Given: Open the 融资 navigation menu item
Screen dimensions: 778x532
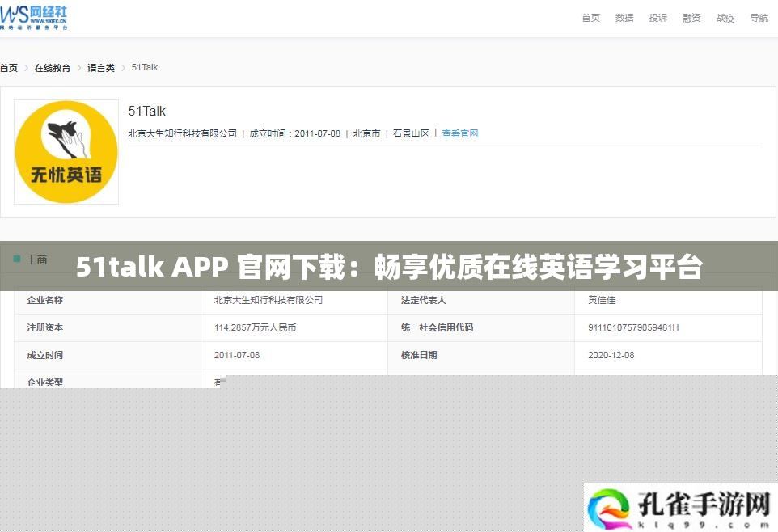Looking at the screenshot, I should click(691, 18).
